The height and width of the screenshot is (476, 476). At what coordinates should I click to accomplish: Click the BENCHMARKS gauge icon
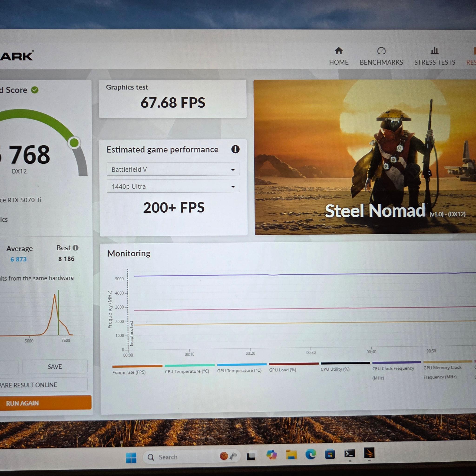click(x=381, y=51)
